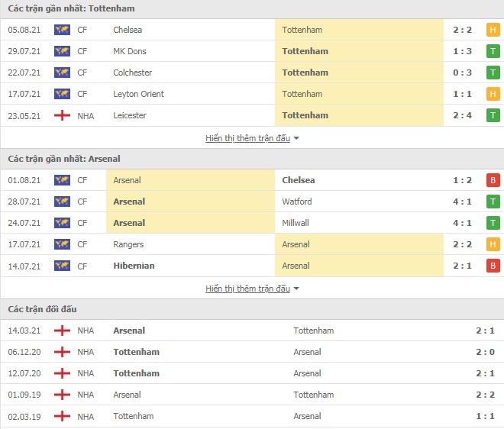The image size is (504, 429).
Task: Expand more Arsenal matches via Hiển thị thêm trận đấu
Action: (248, 289)
